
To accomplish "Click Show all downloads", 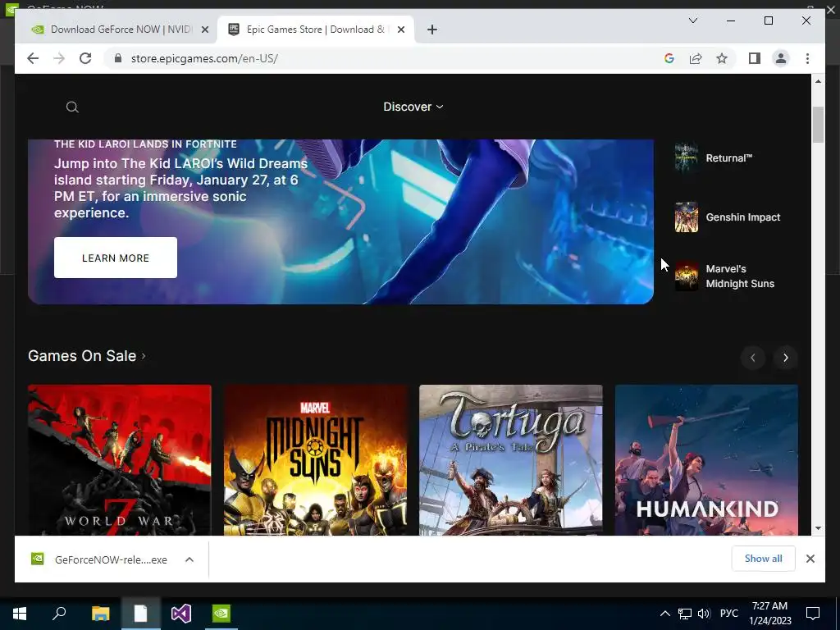I will [x=764, y=559].
